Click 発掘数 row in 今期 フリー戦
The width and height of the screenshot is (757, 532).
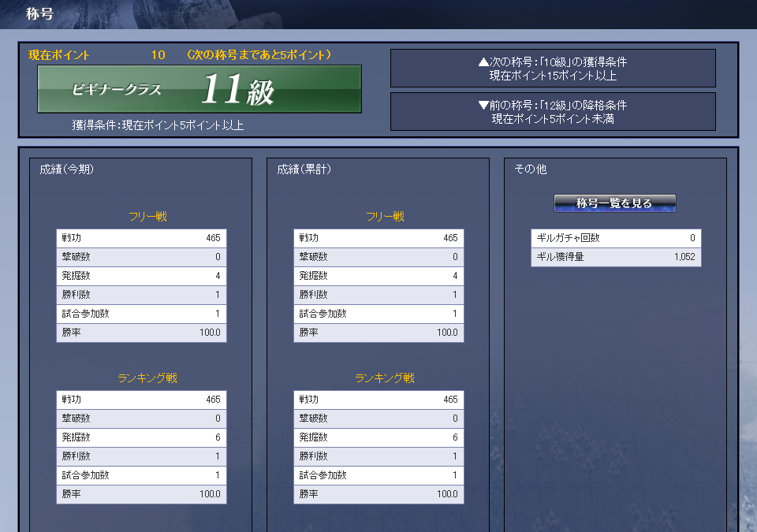point(141,276)
